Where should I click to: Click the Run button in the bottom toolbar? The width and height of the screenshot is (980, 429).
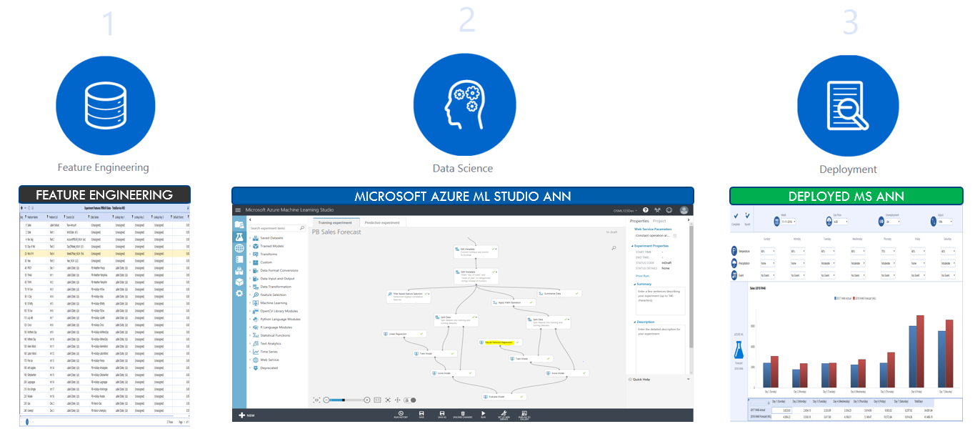click(x=483, y=413)
